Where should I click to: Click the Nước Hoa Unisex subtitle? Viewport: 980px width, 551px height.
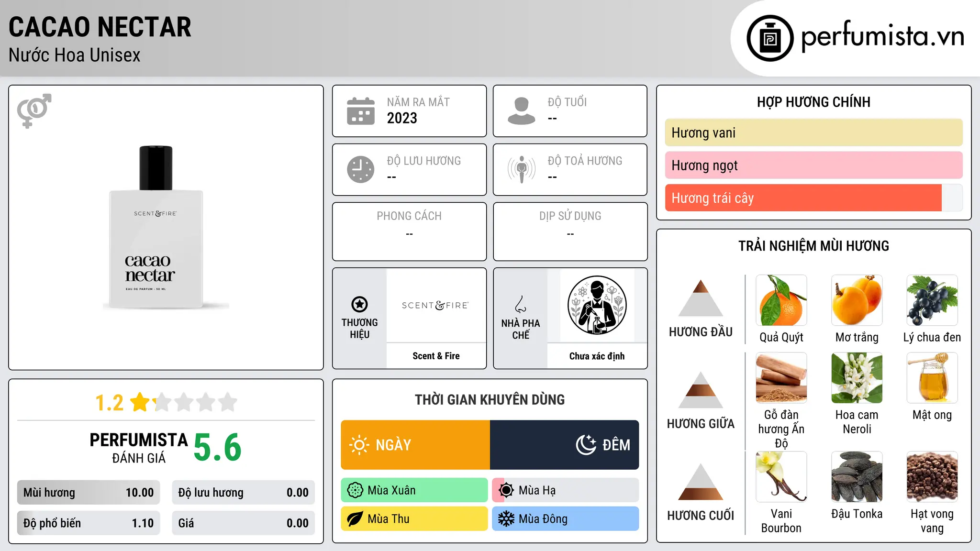(75, 55)
